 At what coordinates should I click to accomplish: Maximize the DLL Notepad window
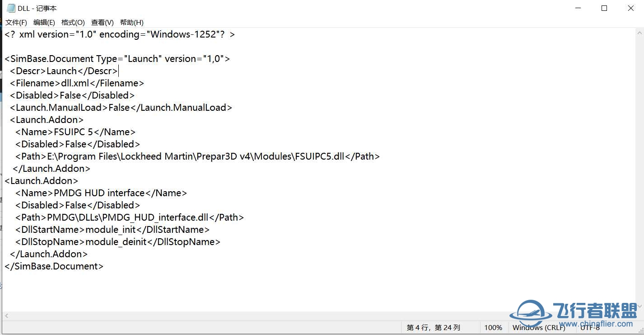(x=604, y=8)
